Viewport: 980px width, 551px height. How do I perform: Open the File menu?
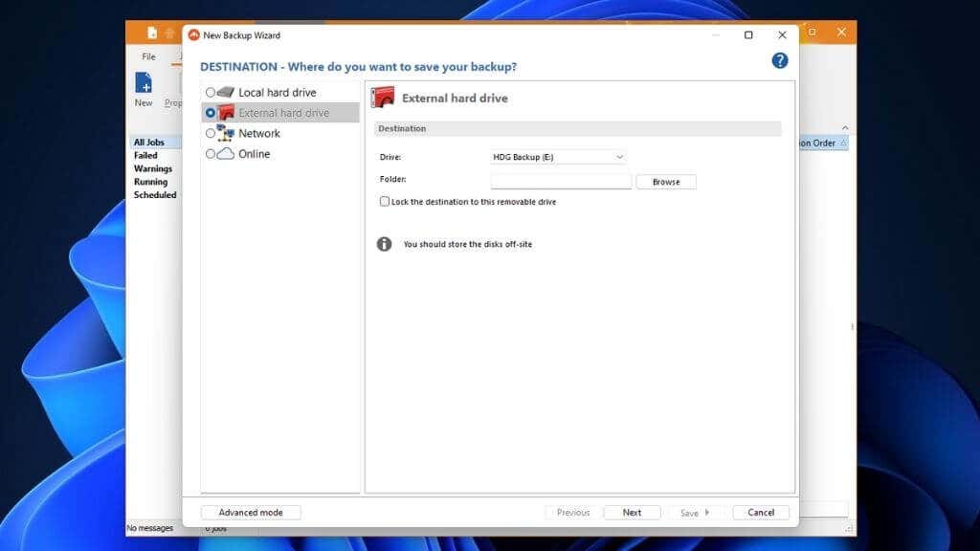(148, 56)
